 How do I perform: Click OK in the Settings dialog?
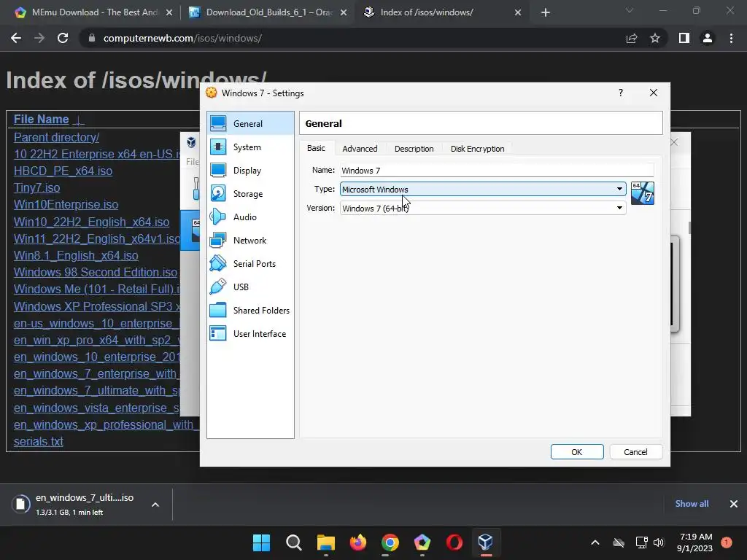577,452
